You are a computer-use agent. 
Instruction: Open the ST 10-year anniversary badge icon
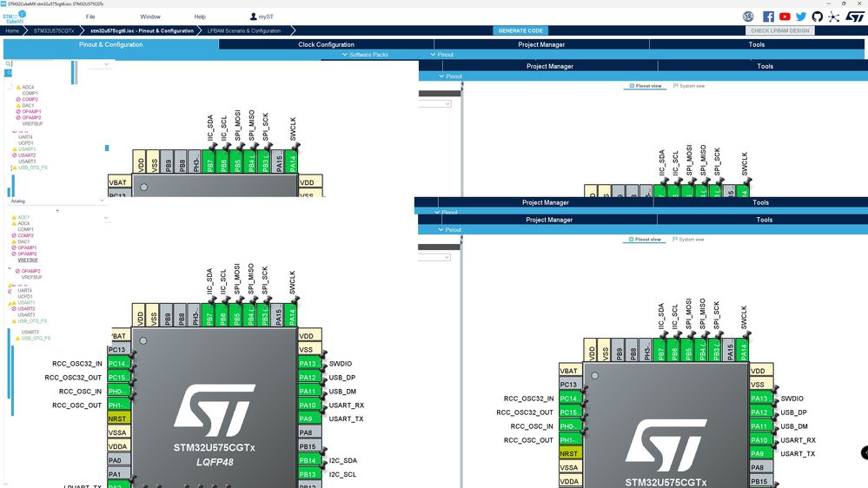748,16
